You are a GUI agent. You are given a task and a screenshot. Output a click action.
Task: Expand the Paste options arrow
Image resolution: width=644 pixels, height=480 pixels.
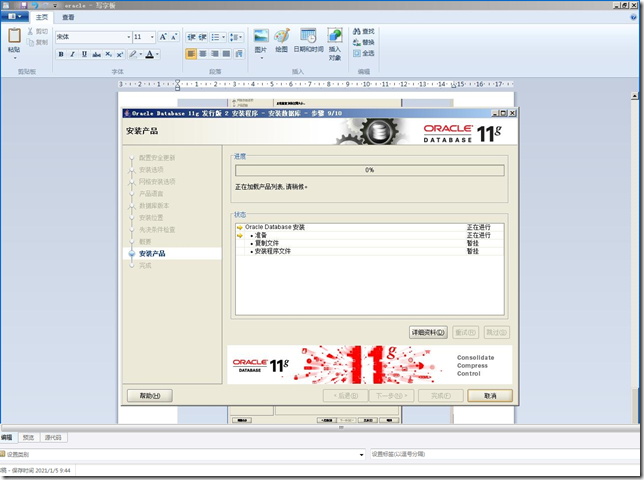[15, 58]
